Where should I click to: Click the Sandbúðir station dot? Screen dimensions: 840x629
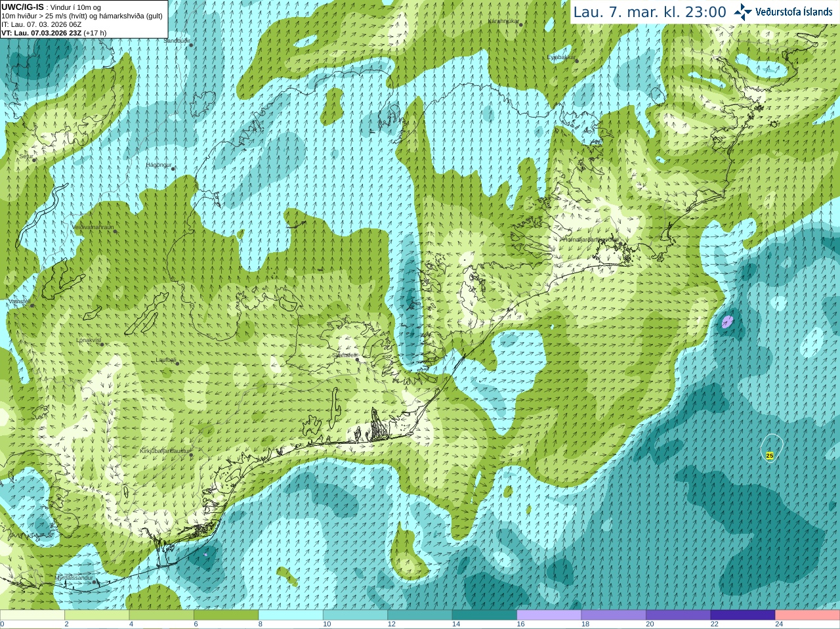(191, 45)
